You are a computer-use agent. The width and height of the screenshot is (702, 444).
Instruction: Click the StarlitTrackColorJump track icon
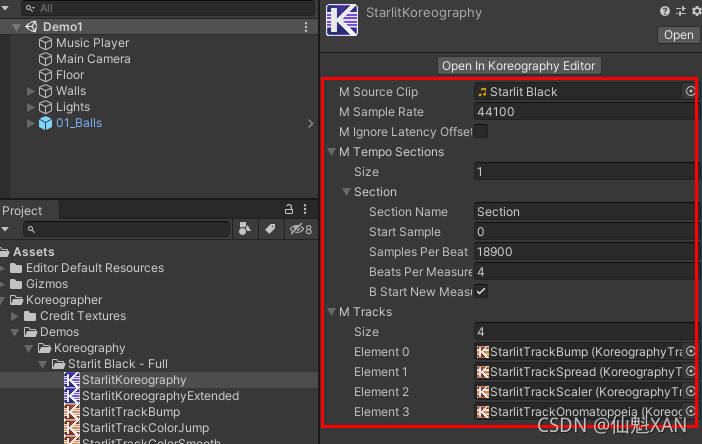(x=72, y=428)
